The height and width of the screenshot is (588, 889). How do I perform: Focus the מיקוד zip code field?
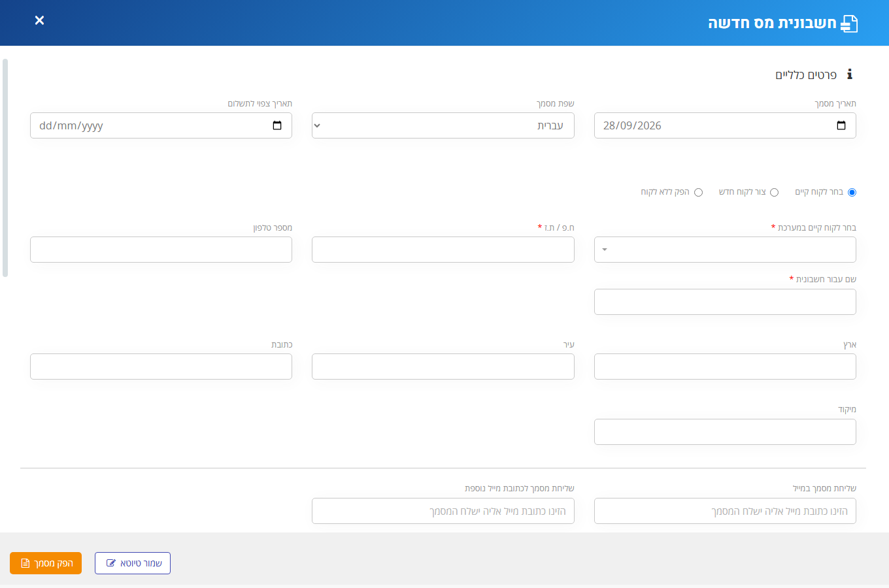725,432
